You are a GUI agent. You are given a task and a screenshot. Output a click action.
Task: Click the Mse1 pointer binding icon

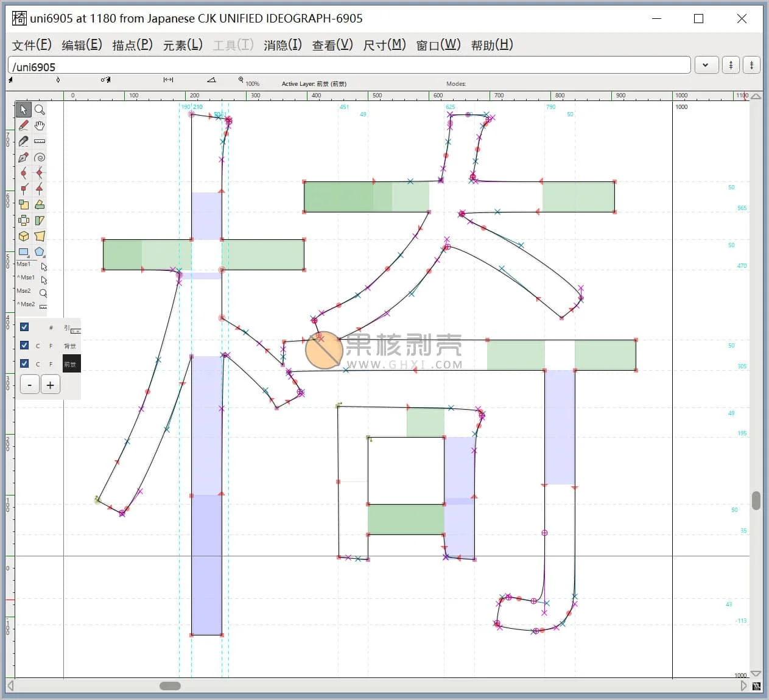pyautogui.click(x=44, y=267)
